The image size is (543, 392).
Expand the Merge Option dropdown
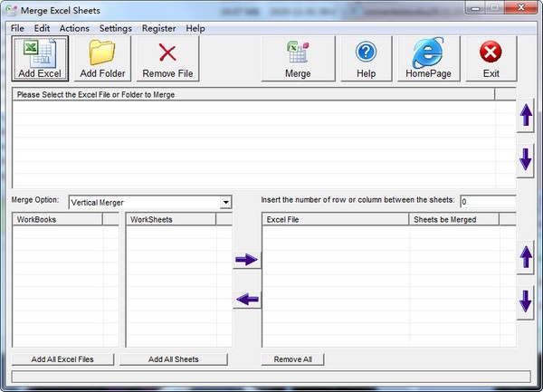tap(225, 202)
